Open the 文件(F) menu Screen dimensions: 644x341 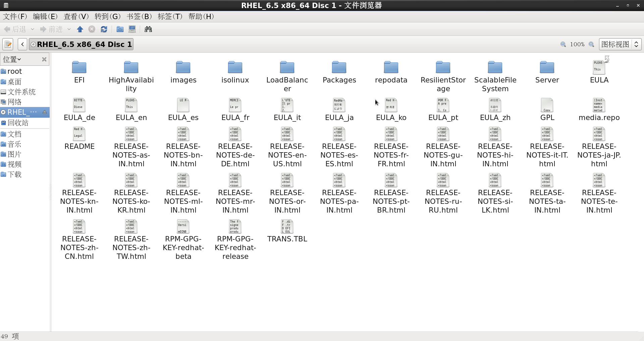15,16
